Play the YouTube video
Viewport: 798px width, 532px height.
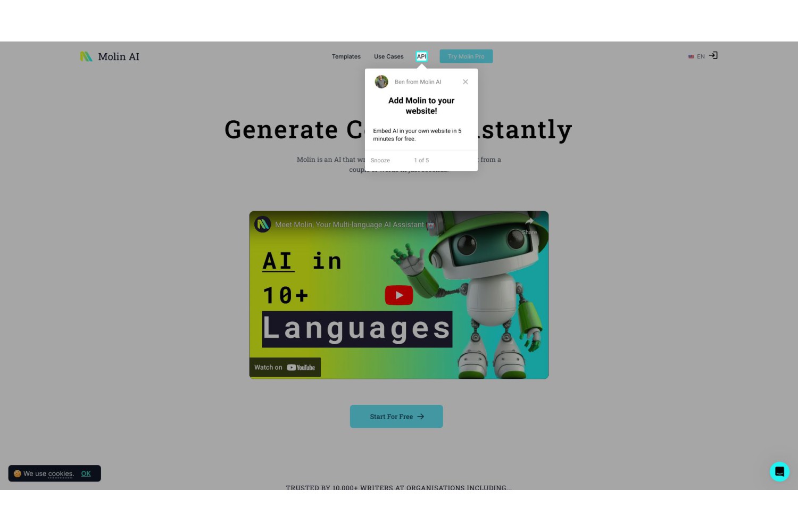pos(399,295)
